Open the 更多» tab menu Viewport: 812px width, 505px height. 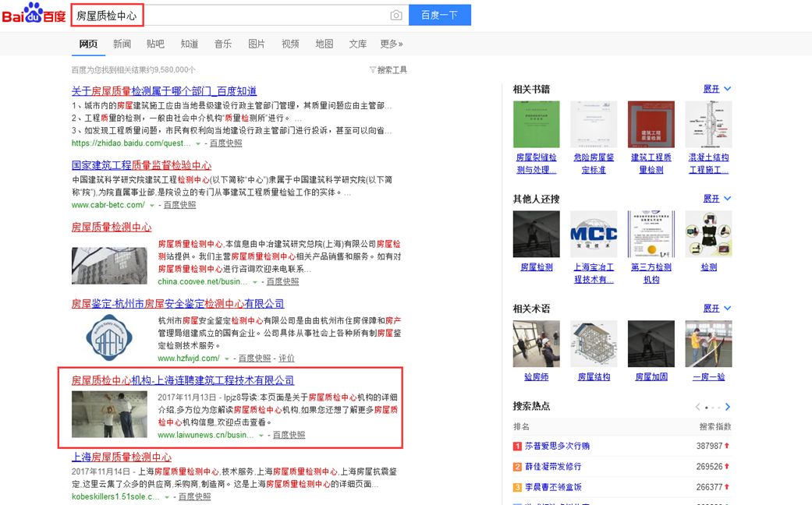tap(392, 44)
